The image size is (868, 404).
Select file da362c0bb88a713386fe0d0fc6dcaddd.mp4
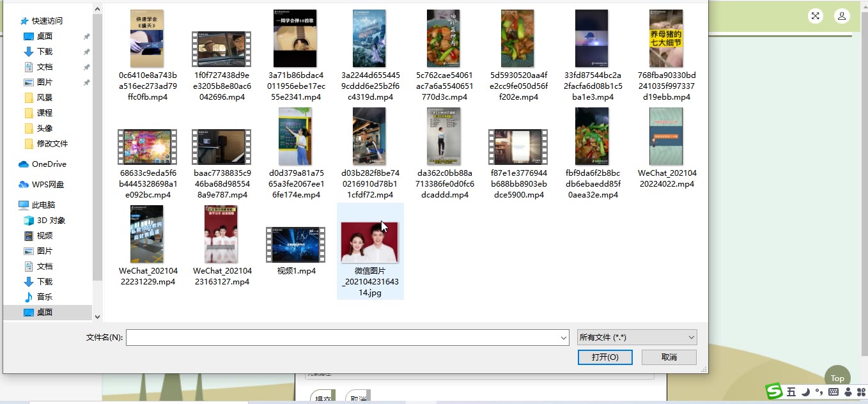[444, 153]
